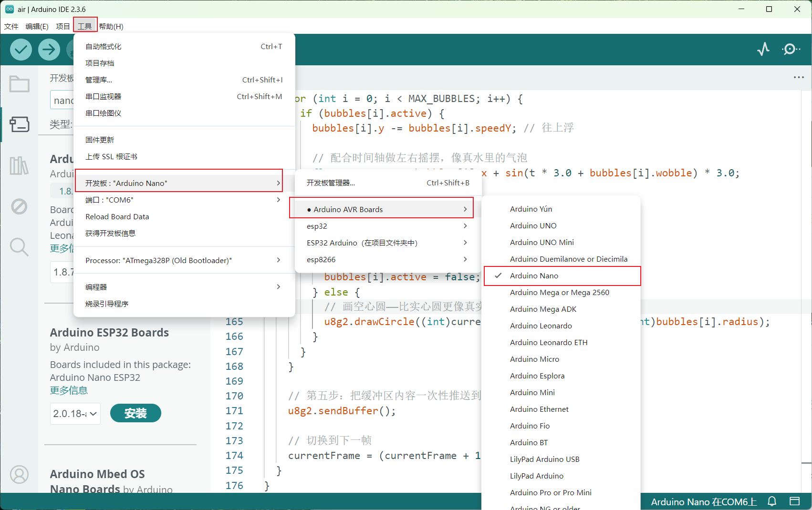Open 串口监视器 from the menu
Image resolution: width=812 pixels, height=510 pixels.
pos(184,96)
